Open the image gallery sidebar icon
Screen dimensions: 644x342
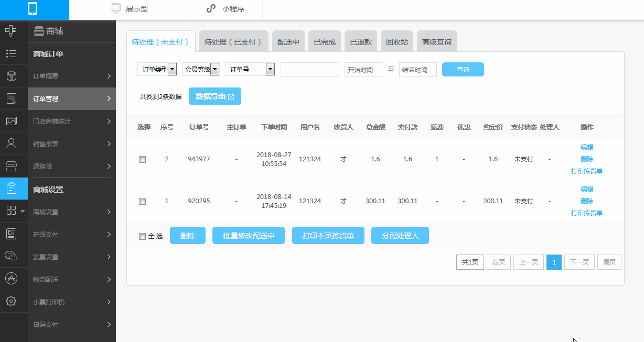coord(11,121)
